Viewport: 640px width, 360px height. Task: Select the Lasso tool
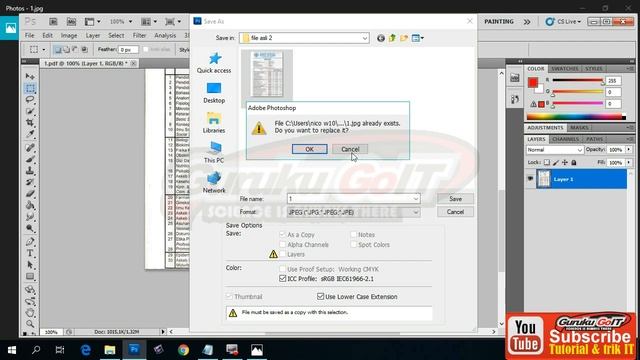[30, 100]
